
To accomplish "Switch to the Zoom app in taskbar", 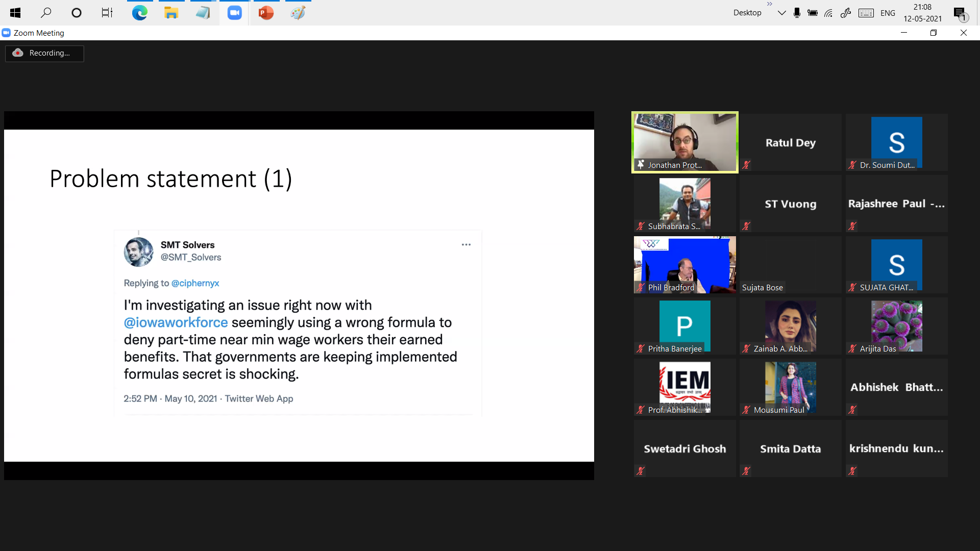I will pos(234,13).
